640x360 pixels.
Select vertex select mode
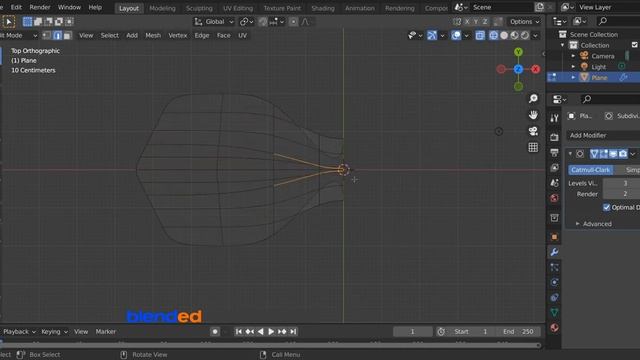(47, 36)
